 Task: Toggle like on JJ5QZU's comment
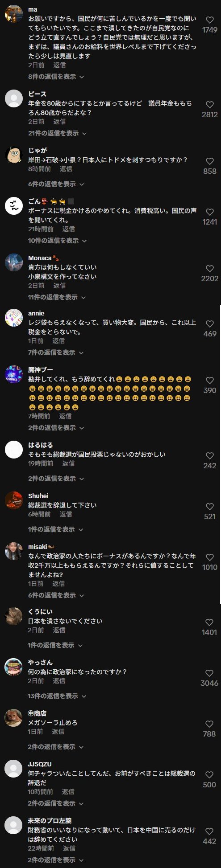click(x=209, y=775)
